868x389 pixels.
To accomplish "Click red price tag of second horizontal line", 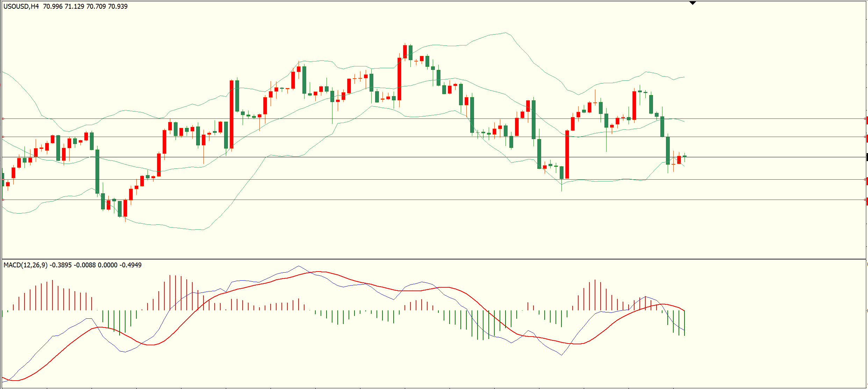I will coord(867,139).
